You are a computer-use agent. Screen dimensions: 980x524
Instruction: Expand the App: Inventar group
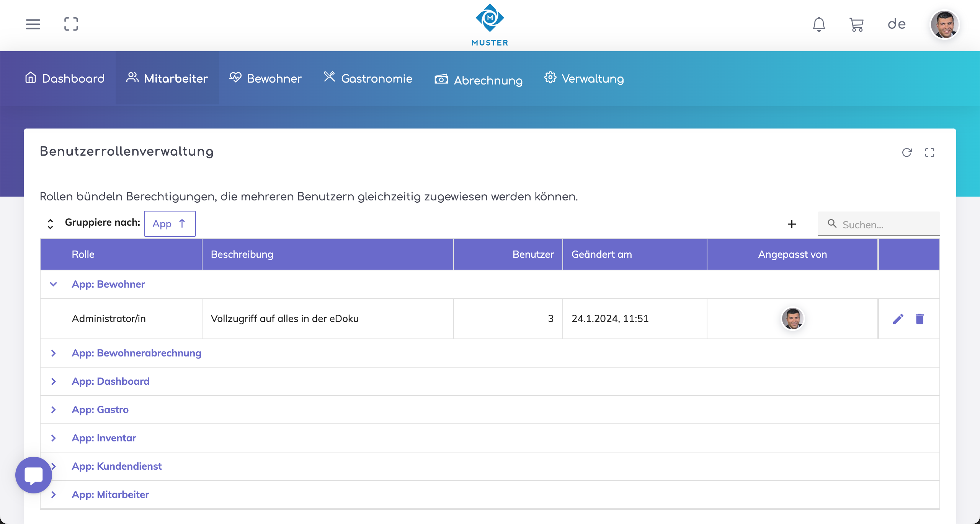click(54, 438)
